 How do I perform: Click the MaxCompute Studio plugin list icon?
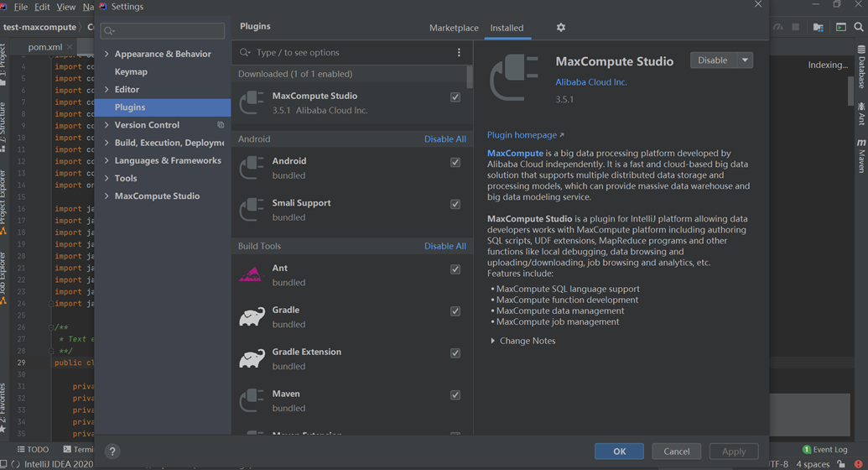[x=252, y=102]
